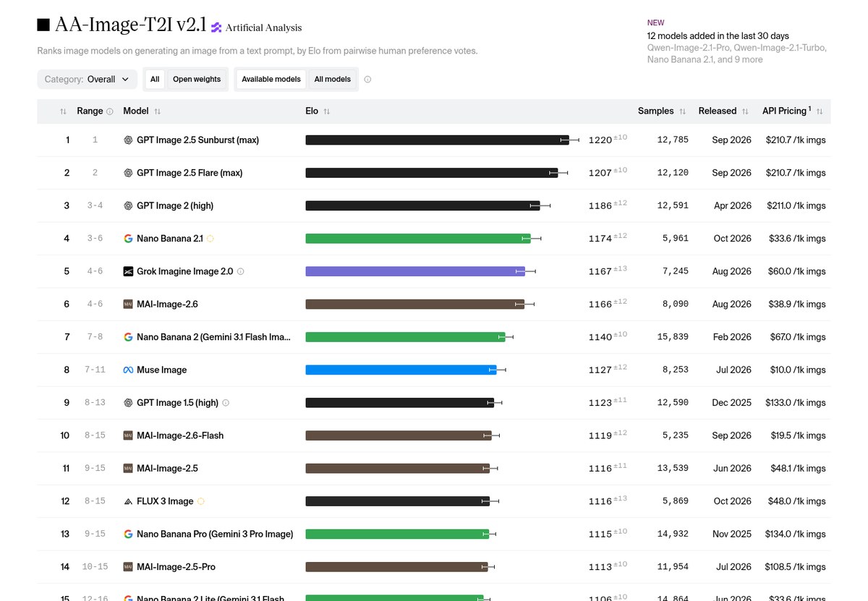
Task: Sort by the Model column arrows
Action: [x=158, y=111]
